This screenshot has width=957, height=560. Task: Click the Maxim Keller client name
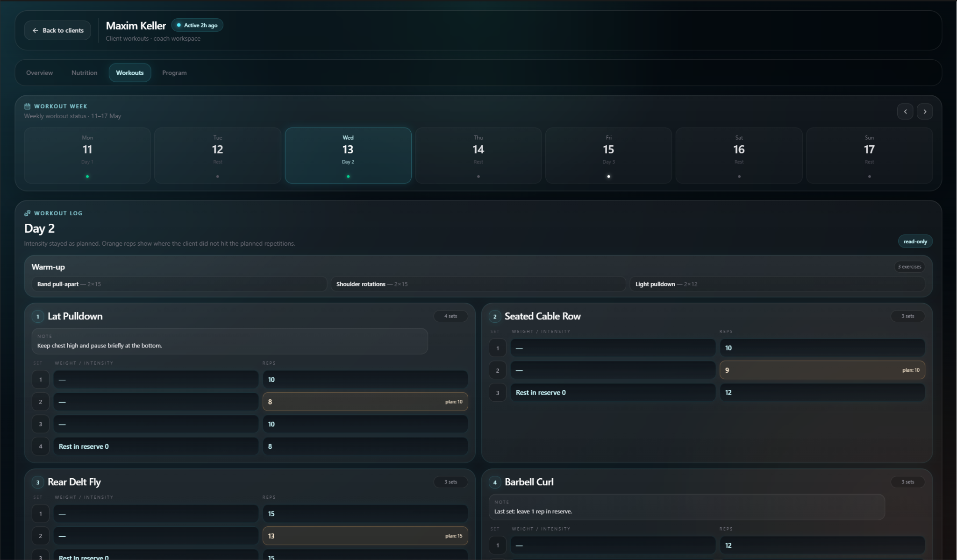pos(136,26)
